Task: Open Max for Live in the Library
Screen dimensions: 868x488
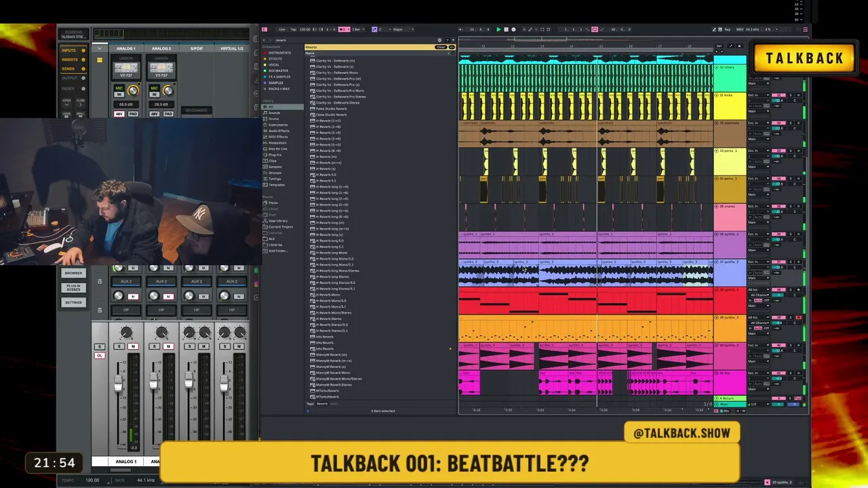Action: coord(279,148)
